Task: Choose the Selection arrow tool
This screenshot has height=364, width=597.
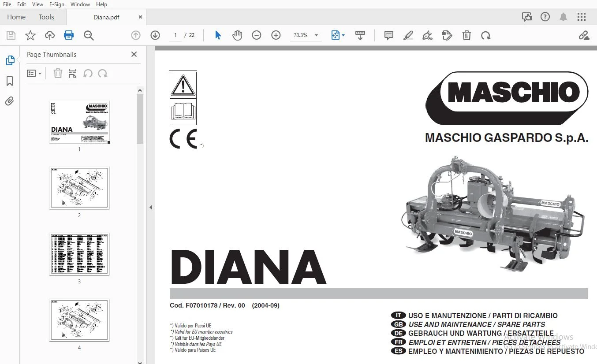Action: pos(218,35)
